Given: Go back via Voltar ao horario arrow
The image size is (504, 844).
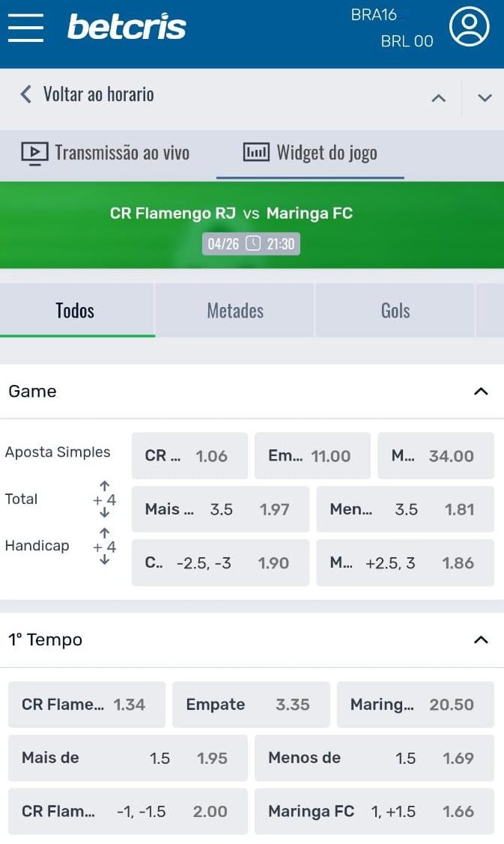Looking at the screenshot, I should pos(26,94).
